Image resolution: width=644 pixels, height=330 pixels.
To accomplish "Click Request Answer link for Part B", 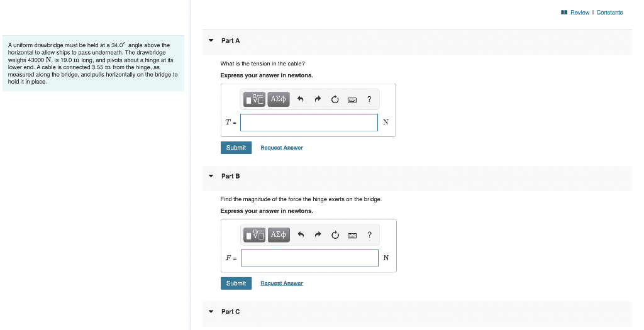I will point(282,283).
